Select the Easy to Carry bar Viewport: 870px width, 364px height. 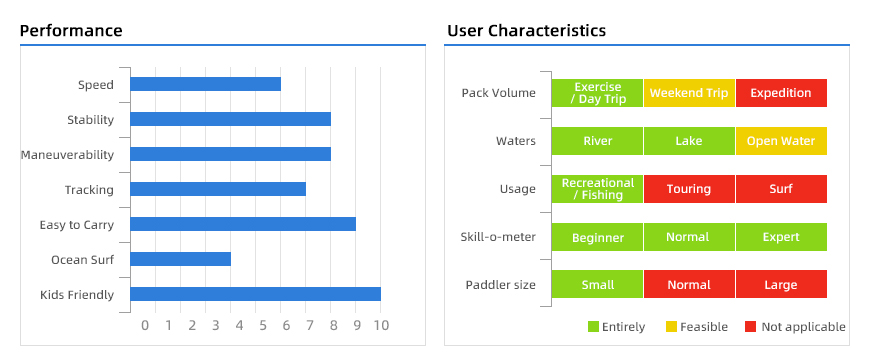pyautogui.click(x=243, y=224)
